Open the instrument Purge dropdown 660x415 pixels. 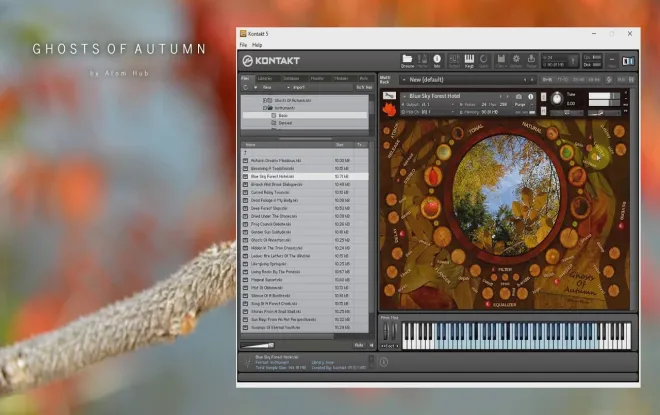click(523, 104)
